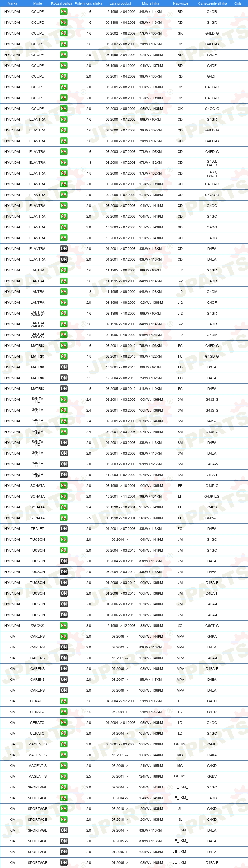Click petrol icon for CERATO 04.2004 -> 01.2007
The width and height of the screenshot is (248, 868).
[63, 722]
